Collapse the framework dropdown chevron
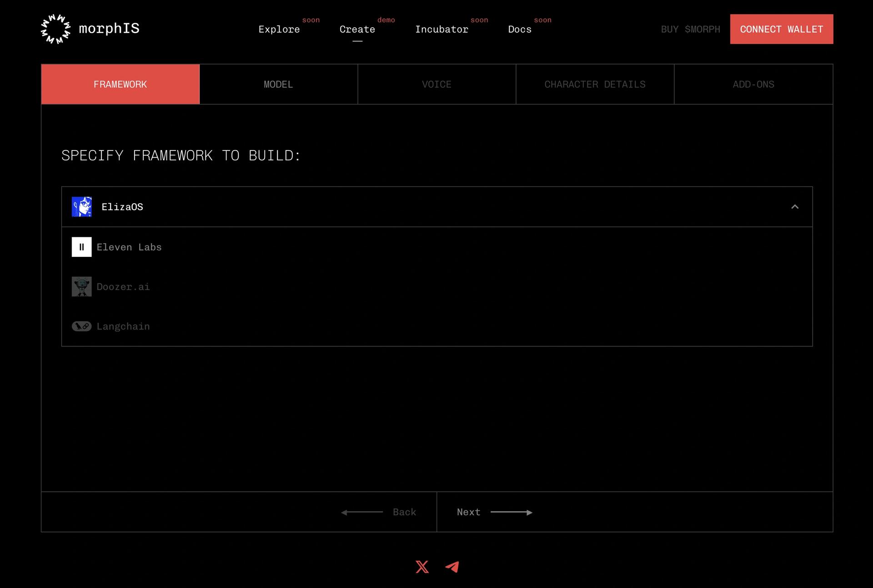Screen dimensions: 873x588 click(795, 207)
